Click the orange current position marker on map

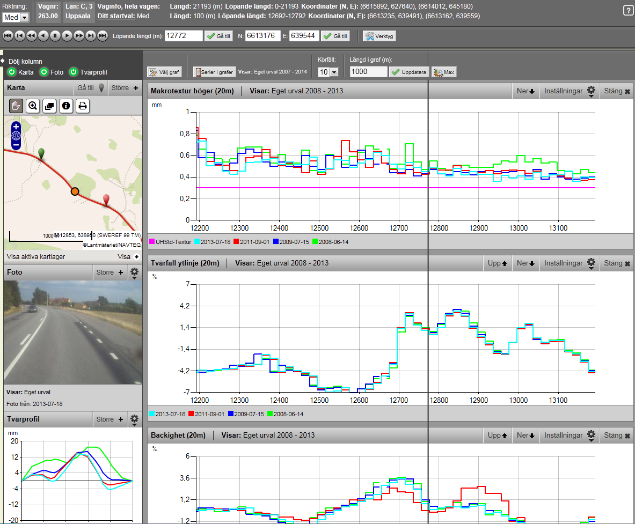coord(75,191)
